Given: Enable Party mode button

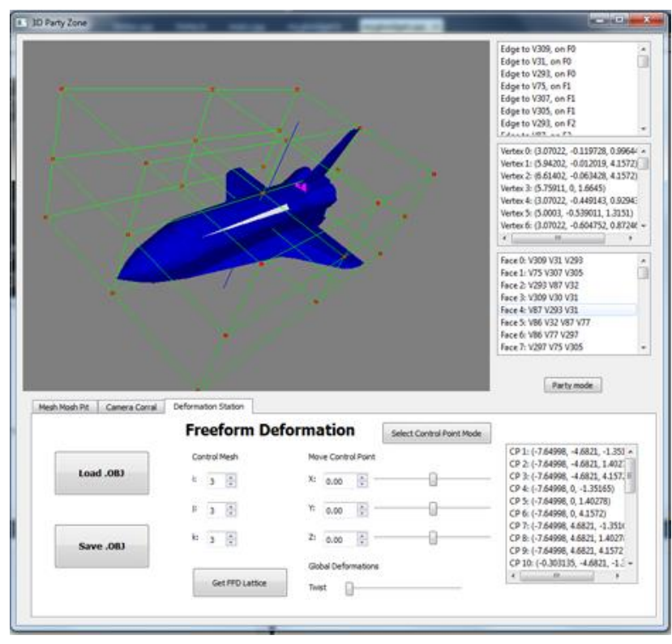Looking at the screenshot, I should pos(572,385).
